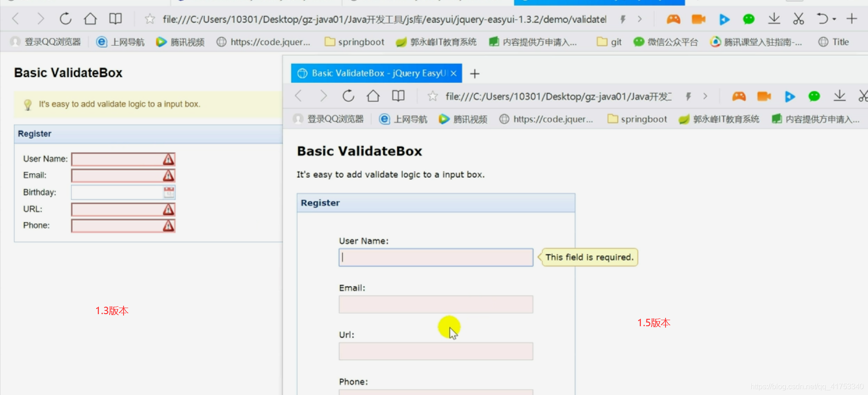The width and height of the screenshot is (868, 395).
Task: Open reading mode in the outer browser
Action: [115, 19]
